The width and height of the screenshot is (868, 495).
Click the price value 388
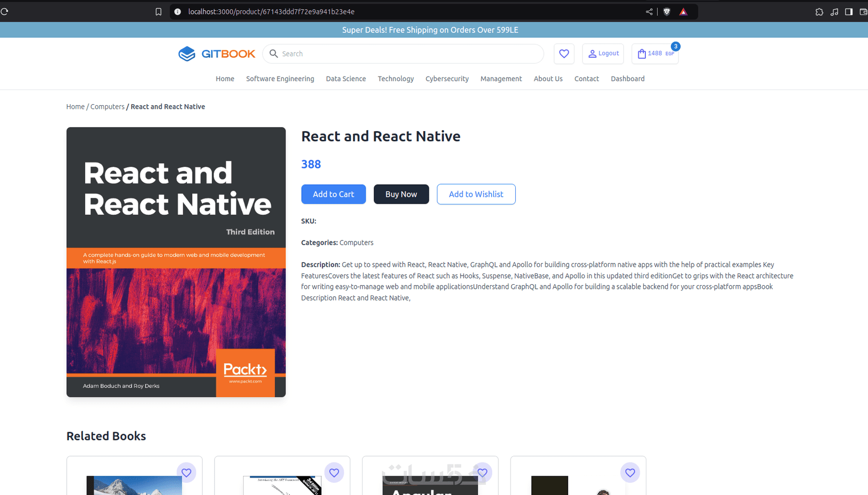coord(311,164)
